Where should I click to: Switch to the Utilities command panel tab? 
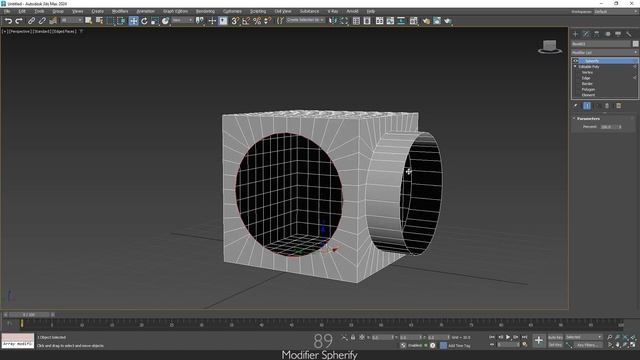(x=629, y=34)
